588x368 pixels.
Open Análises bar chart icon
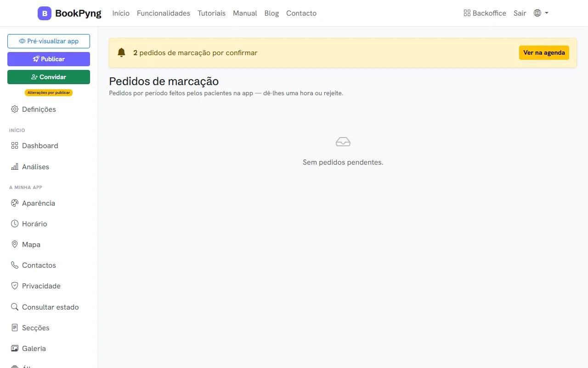point(15,167)
